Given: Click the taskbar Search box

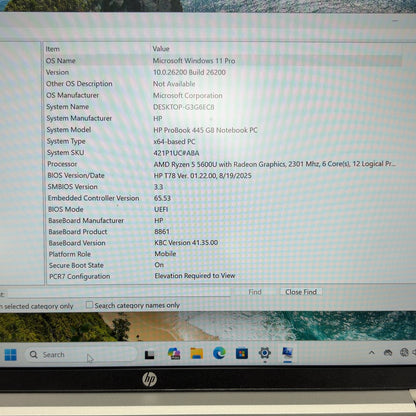Looking at the screenshot, I should 81,354.
